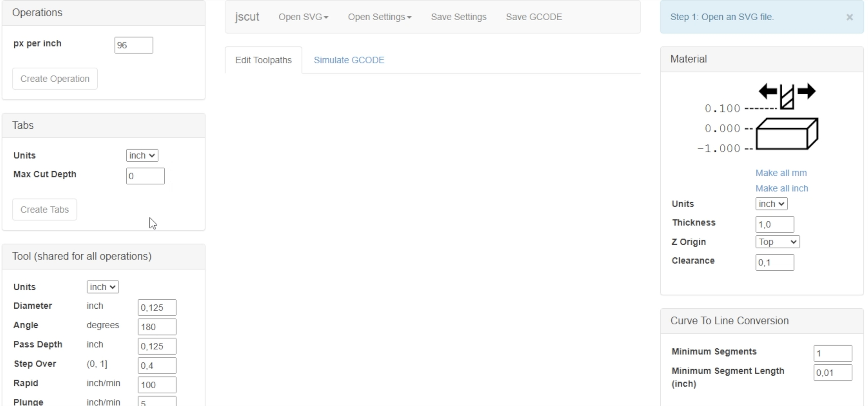The height and width of the screenshot is (406, 868).
Task: Click Save Settings in navbar
Action: [x=458, y=17]
